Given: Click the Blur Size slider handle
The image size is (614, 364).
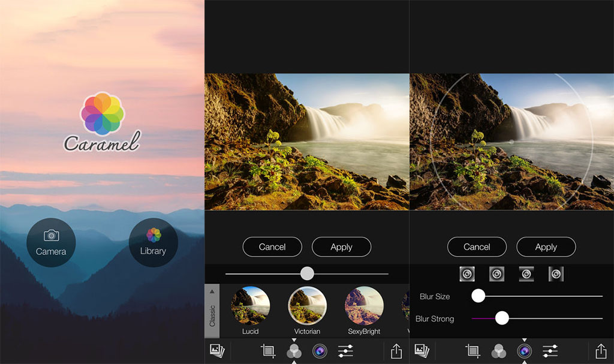Looking at the screenshot, I should pyautogui.click(x=478, y=296).
